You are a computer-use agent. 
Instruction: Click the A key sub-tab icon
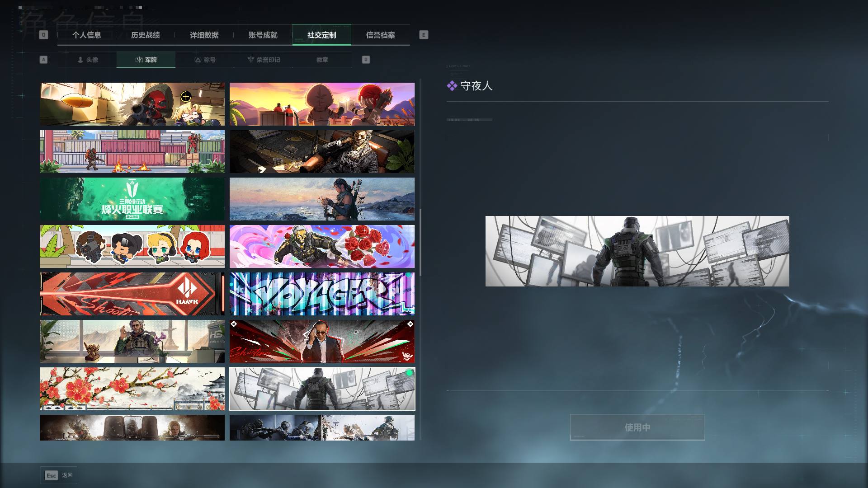click(x=43, y=60)
